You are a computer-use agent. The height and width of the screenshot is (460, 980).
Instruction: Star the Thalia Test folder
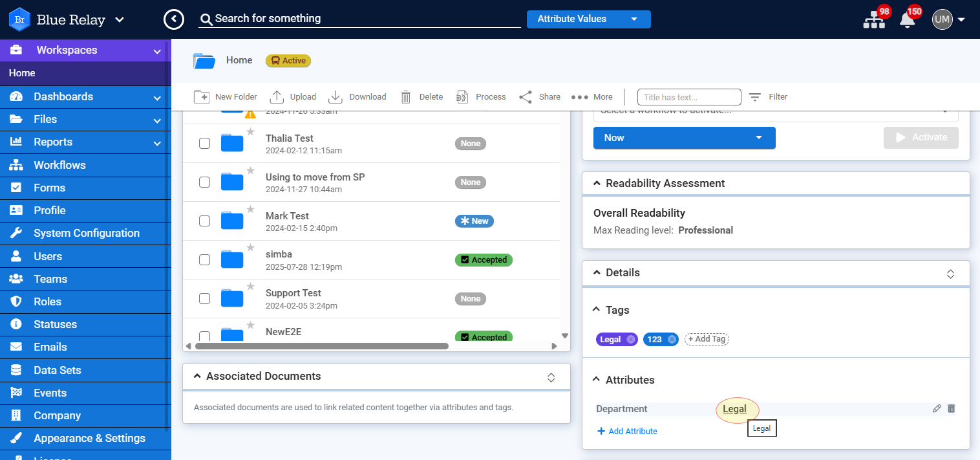(250, 132)
